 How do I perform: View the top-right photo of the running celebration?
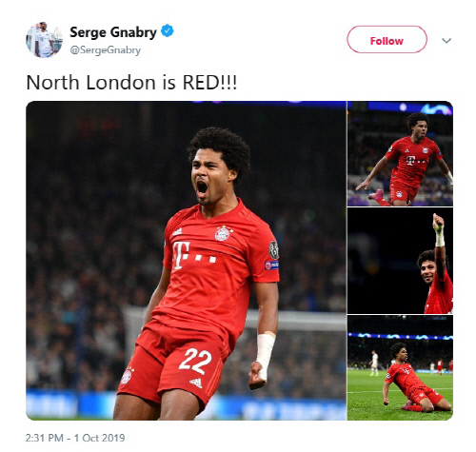(400, 153)
